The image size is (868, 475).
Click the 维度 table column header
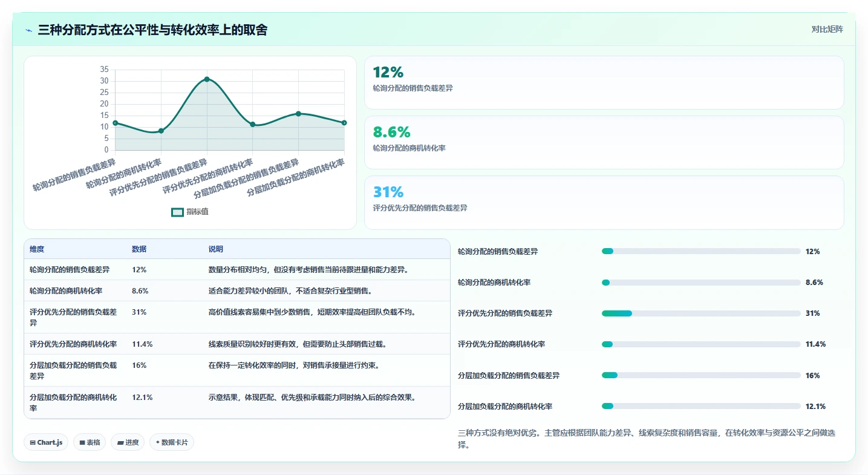point(37,249)
